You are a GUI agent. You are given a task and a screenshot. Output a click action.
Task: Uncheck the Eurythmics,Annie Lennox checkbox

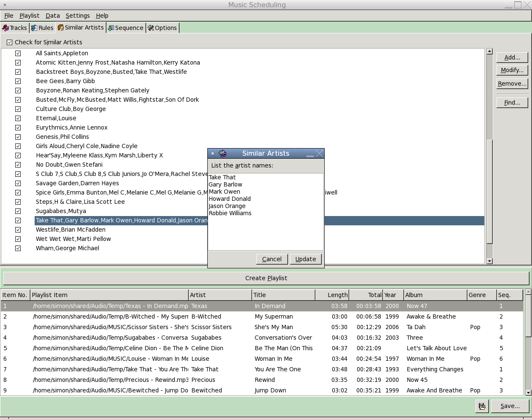18,127
